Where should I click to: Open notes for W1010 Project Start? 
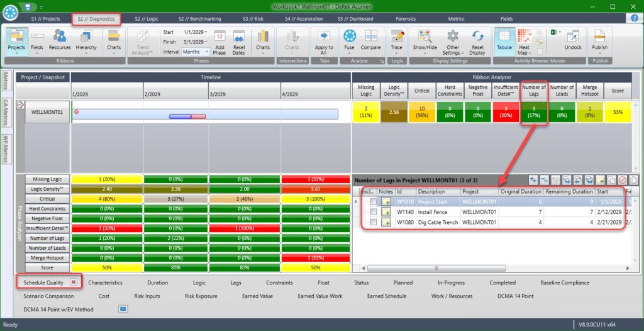(x=386, y=202)
